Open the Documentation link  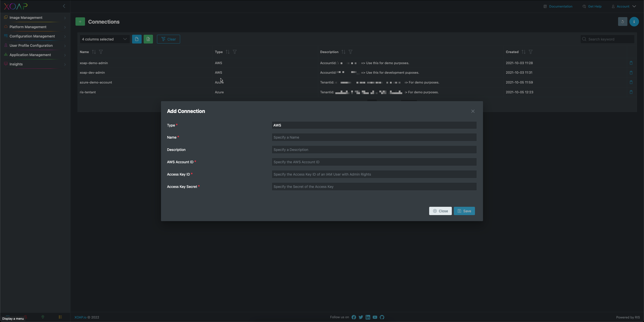pos(558,7)
